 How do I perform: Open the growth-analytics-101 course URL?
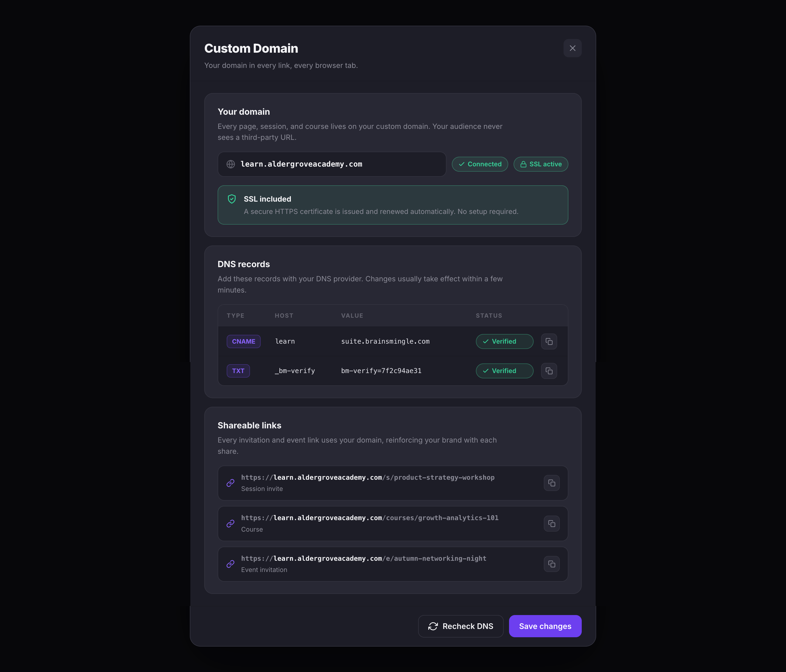pyautogui.click(x=369, y=518)
